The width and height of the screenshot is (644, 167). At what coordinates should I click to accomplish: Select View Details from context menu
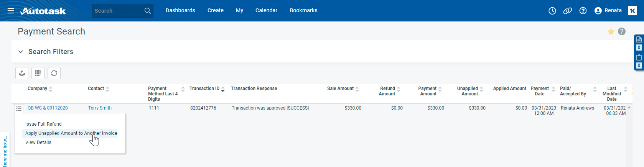38,142
